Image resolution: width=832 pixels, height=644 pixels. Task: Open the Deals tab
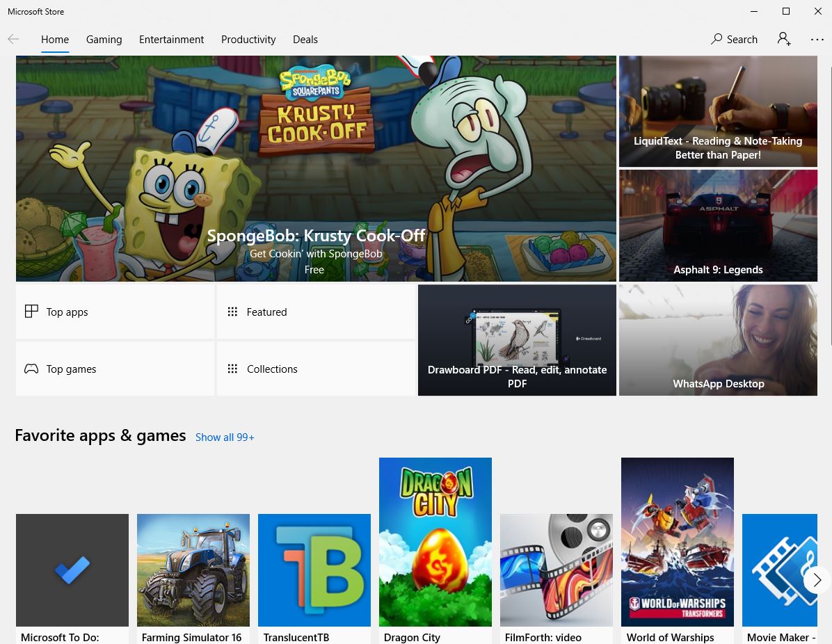coord(305,39)
